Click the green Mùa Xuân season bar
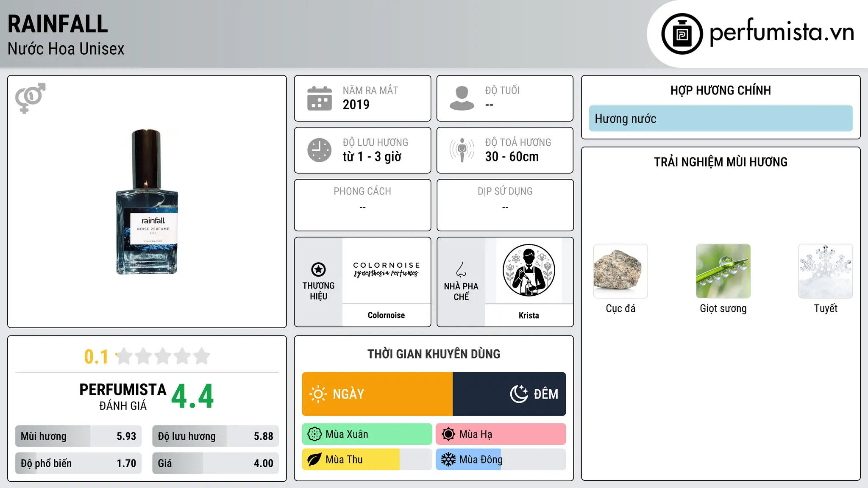 tap(367, 434)
